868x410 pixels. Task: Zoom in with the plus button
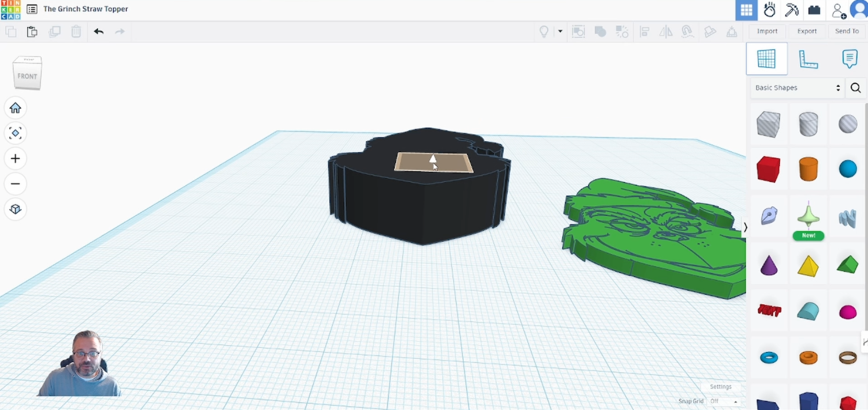pos(15,158)
